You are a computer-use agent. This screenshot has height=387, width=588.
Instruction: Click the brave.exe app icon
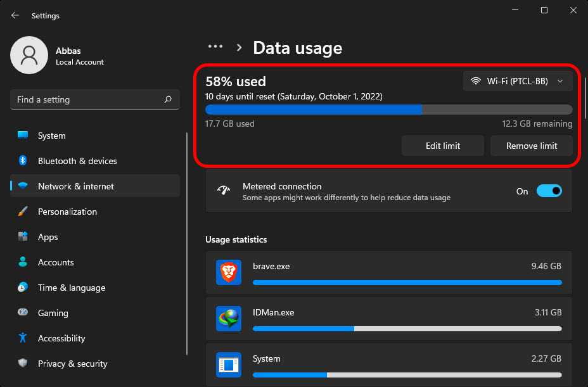pos(228,272)
